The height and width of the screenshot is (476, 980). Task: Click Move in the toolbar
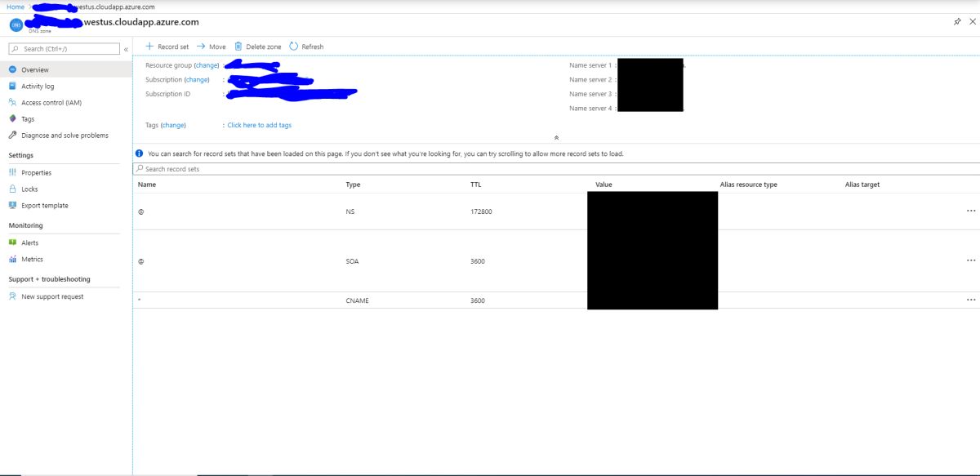point(217,47)
